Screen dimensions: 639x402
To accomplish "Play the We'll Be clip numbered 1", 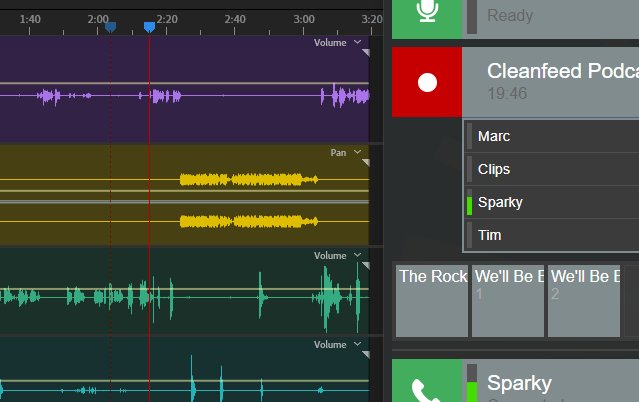I will click(508, 301).
